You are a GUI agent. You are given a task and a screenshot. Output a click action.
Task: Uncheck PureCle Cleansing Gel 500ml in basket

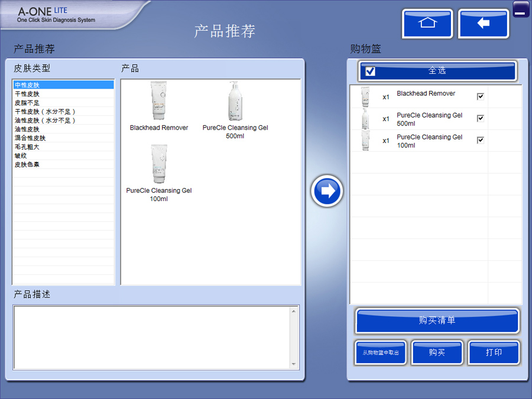pos(481,118)
